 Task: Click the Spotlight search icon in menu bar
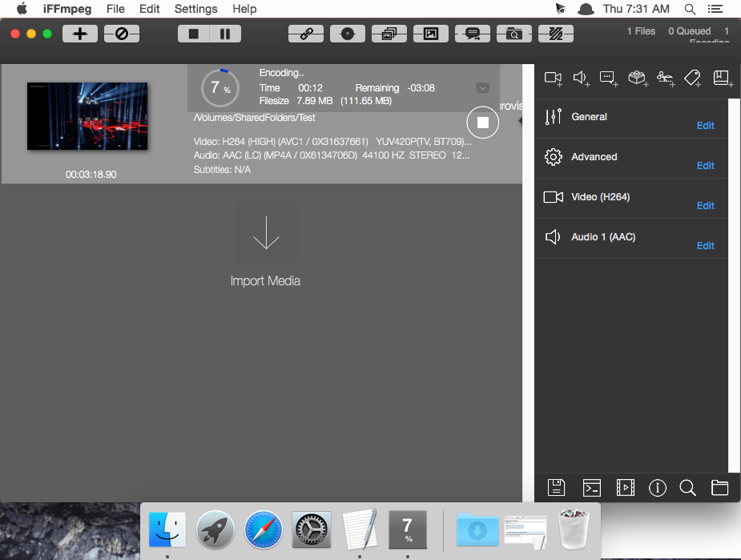coord(690,9)
